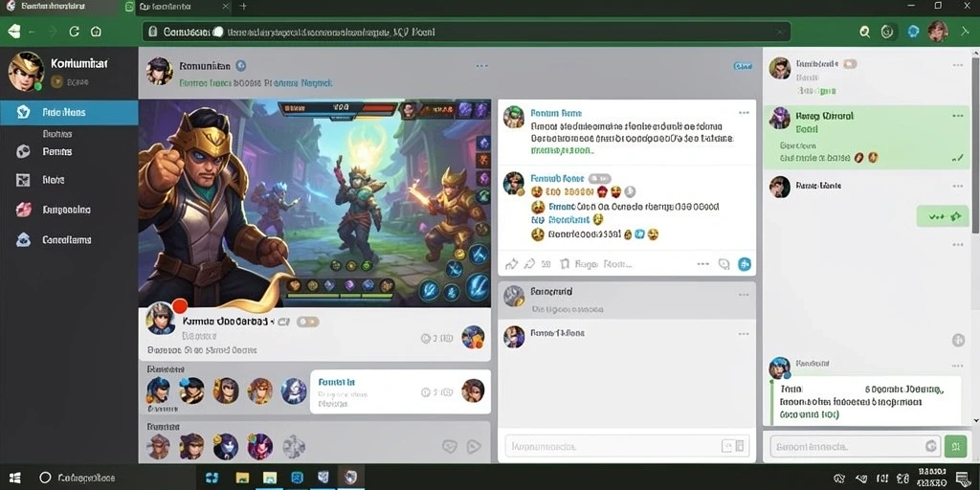Open the three-dot menu on the first feed post
This screenshot has width=980, height=490.
pyautogui.click(x=743, y=113)
